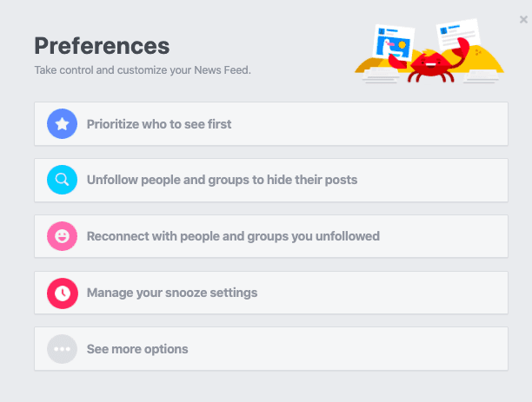Close the Preferences dialog with the X
Image resolution: width=532 pixels, height=402 pixels.
(523, 20)
